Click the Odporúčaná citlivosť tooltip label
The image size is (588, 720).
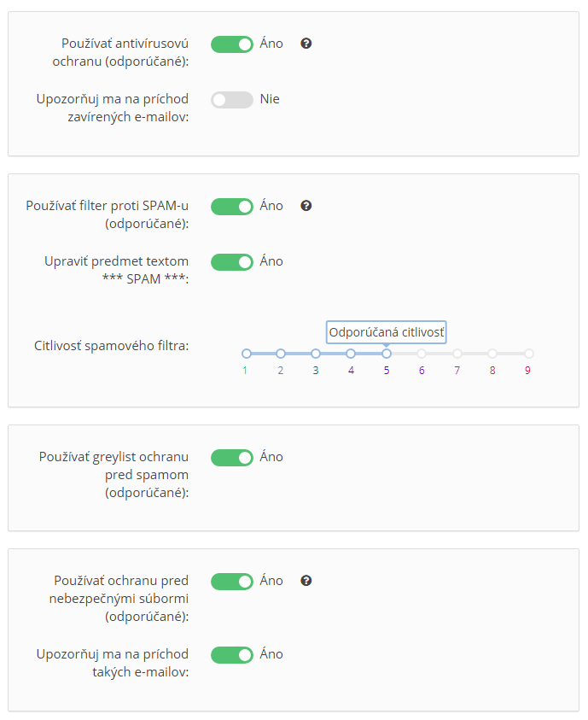pos(387,332)
